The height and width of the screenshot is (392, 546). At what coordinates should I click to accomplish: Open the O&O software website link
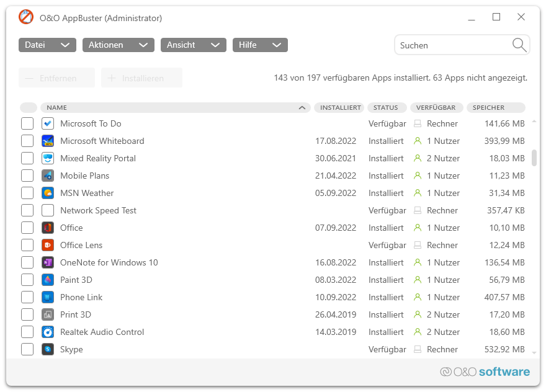485,372
